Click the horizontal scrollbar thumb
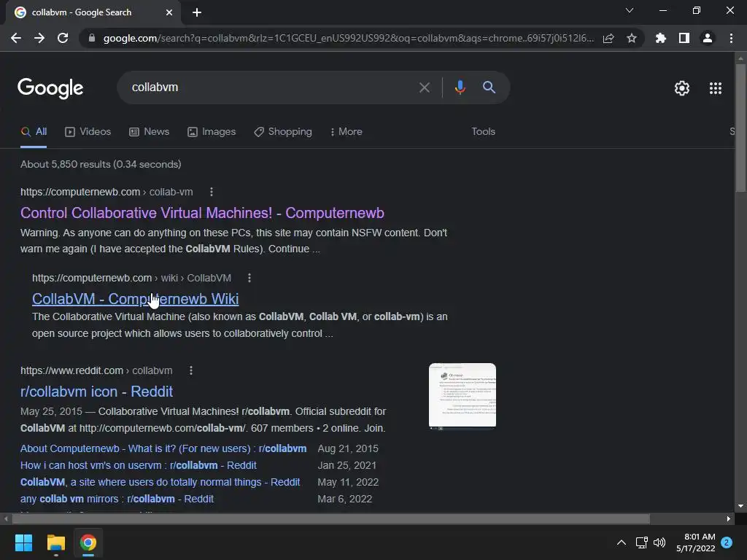 click(x=330, y=518)
